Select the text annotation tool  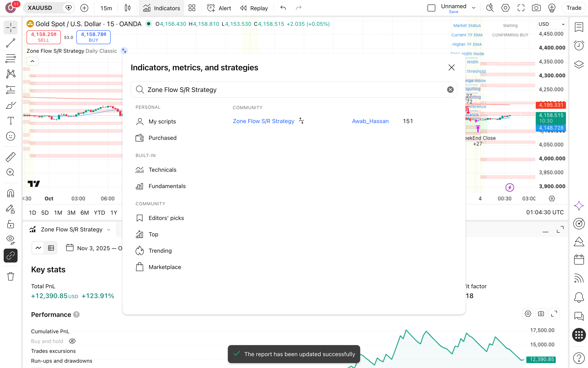tap(10, 121)
